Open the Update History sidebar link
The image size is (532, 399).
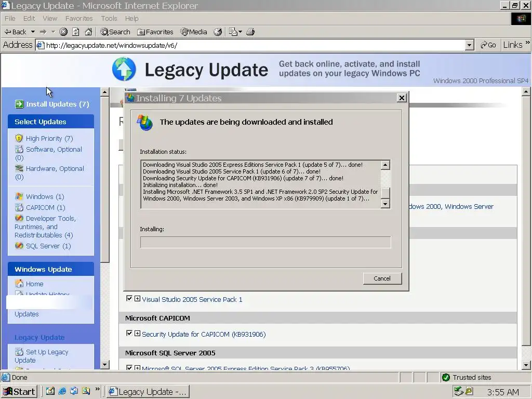click(47, 294)
